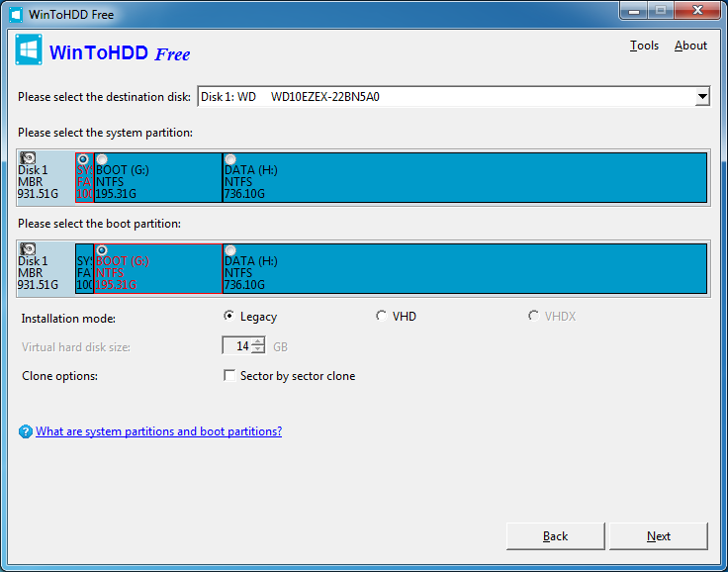Decrease virtual hard disk size with down arrow

(258, 349)
